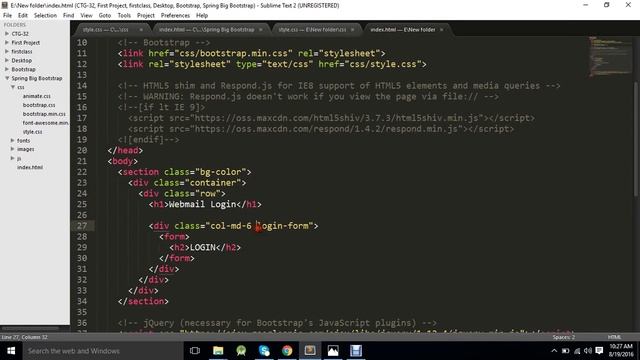Open the volume control tray icon

coord(588,351)
